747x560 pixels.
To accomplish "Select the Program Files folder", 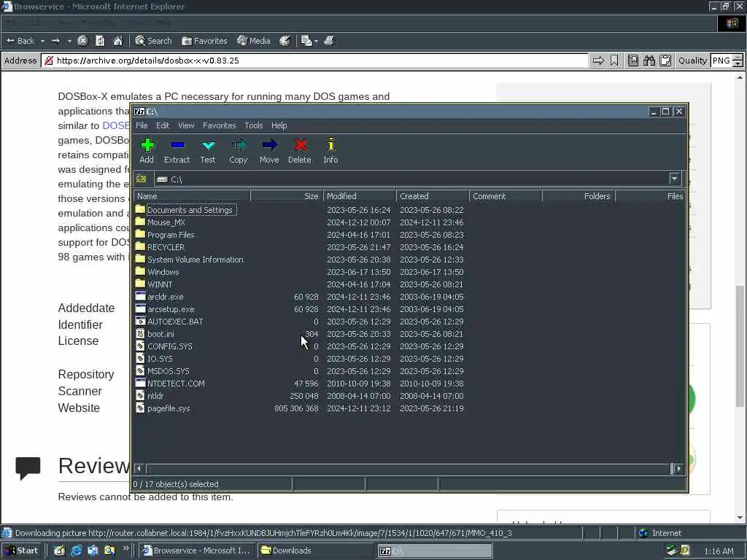I will [x=171, y=235].
